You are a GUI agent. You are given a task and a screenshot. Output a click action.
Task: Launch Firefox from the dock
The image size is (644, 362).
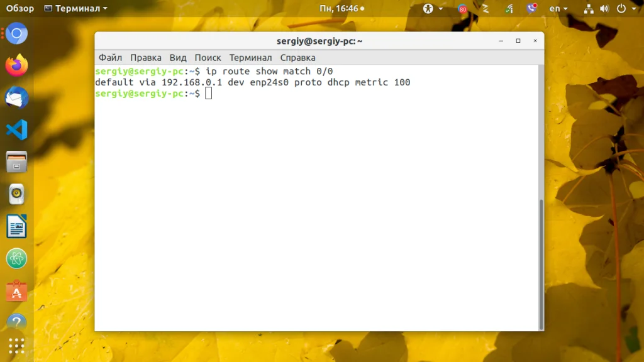[16, 65]
